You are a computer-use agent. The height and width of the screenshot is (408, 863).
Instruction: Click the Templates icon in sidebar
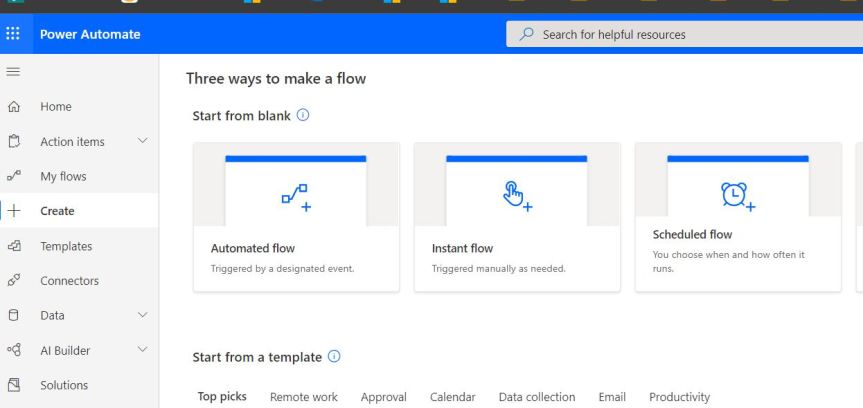click(x=14, y=246)
